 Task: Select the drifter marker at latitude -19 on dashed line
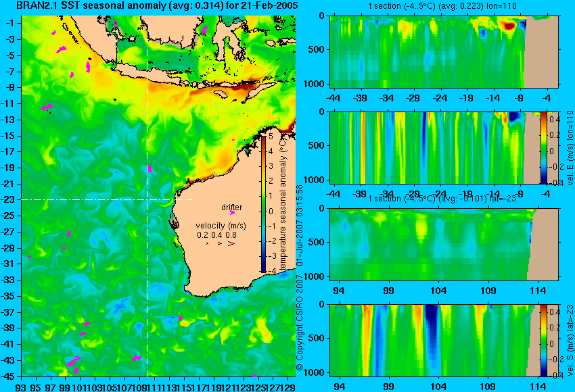tap(149, 168)
